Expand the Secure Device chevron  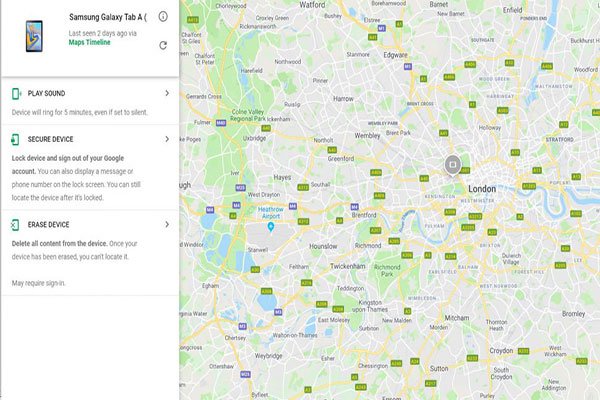click(167, 139)
